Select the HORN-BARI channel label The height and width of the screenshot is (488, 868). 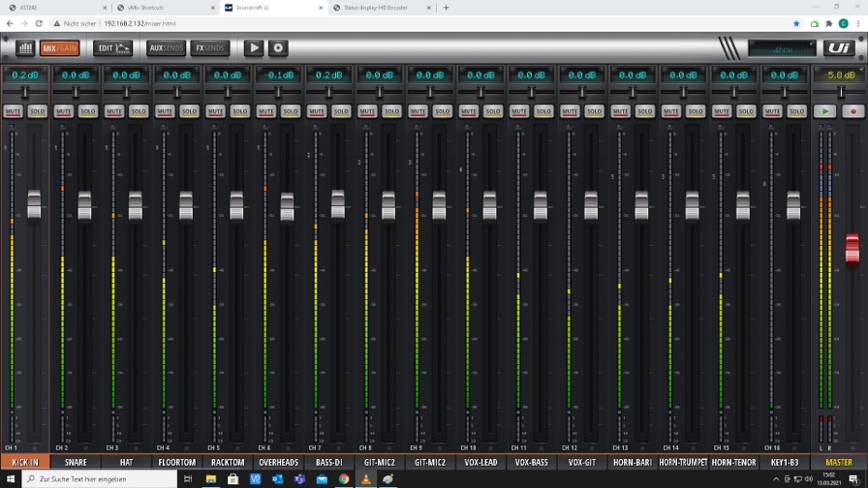(x=633, y=462)
